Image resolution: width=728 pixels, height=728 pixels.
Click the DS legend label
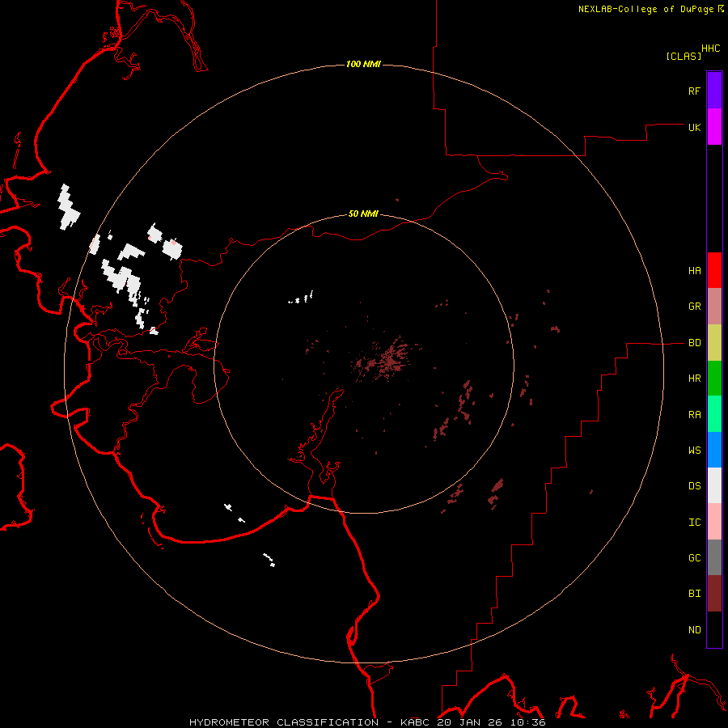point(694,486)
